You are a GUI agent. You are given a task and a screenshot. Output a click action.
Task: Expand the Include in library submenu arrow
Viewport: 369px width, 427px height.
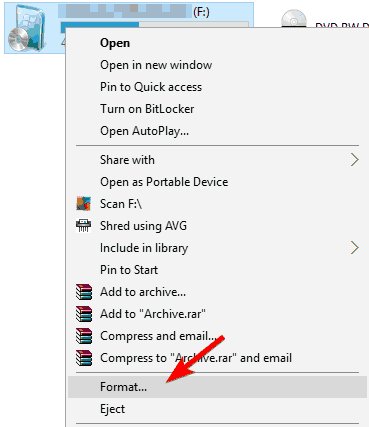(355, 248)
